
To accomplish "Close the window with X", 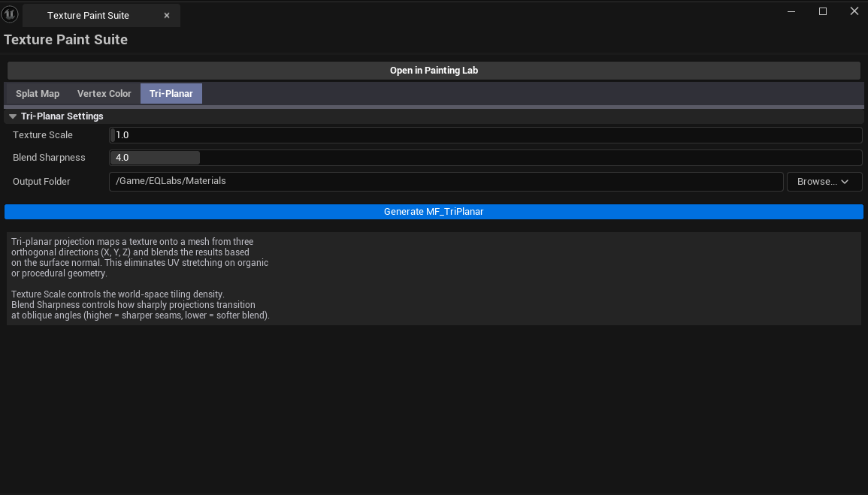I will 854,11.
